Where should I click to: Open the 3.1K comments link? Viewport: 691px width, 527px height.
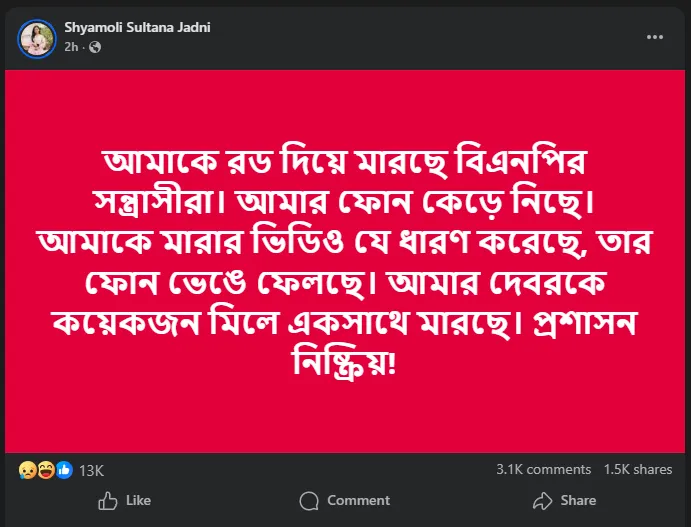click(x=543, y=469)
